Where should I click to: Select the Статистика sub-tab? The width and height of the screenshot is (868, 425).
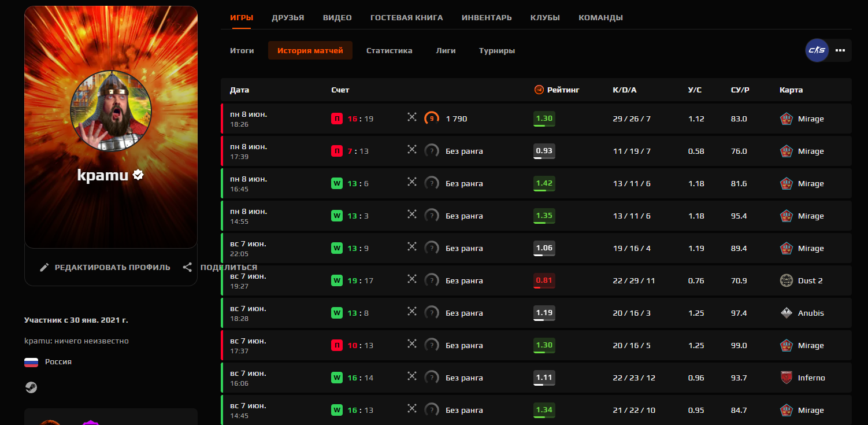(390, 50)
